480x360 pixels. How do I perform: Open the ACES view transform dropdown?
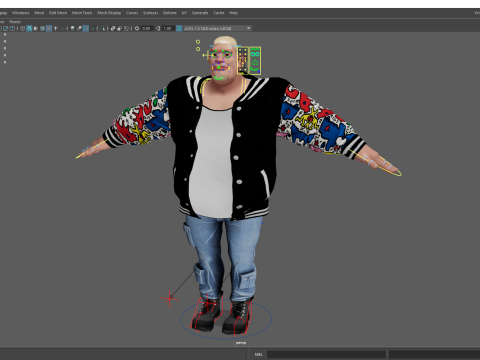tap(218, 28)
